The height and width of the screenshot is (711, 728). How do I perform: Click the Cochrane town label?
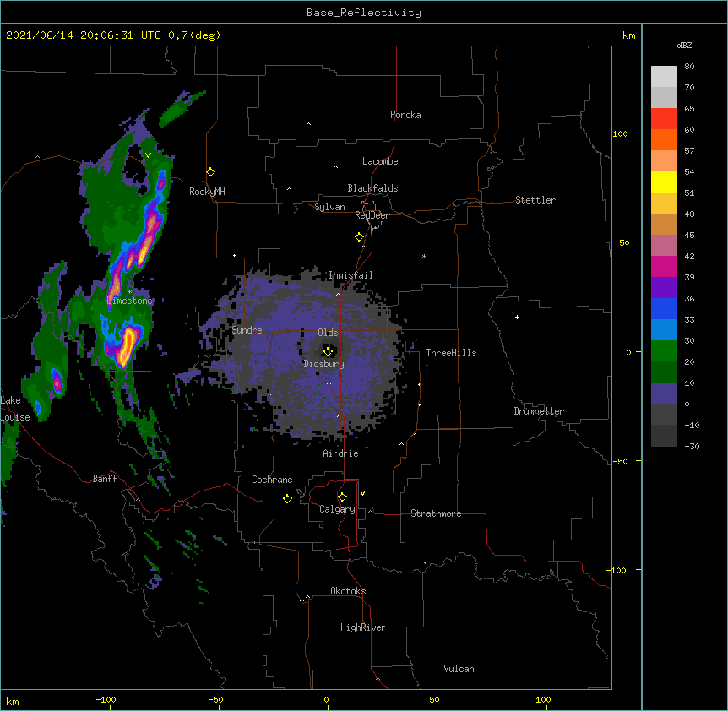272,480
